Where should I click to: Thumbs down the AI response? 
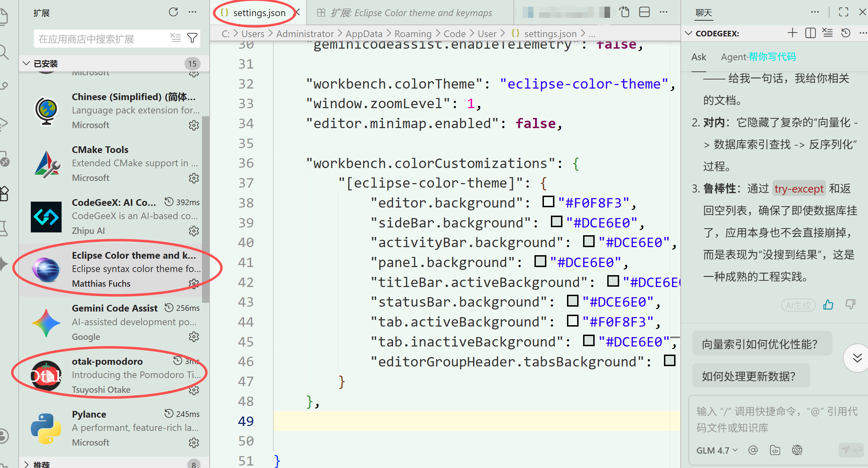coord(850,305)
